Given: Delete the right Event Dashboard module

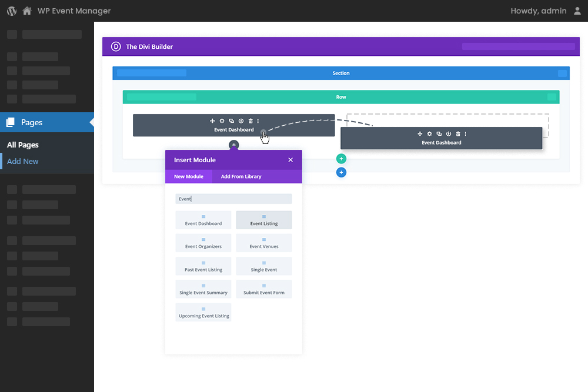Looking at the screenshot, I should tap(458, 134).
